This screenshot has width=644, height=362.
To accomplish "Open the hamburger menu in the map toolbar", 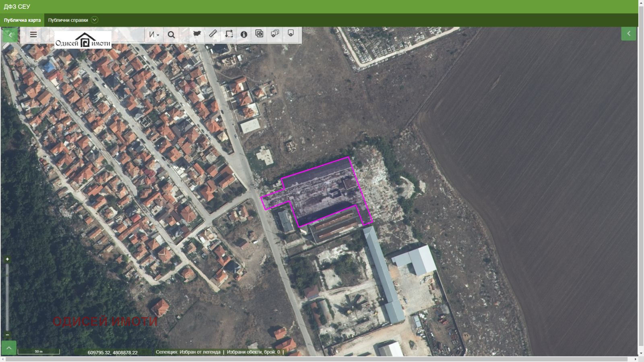I will 33,35.
